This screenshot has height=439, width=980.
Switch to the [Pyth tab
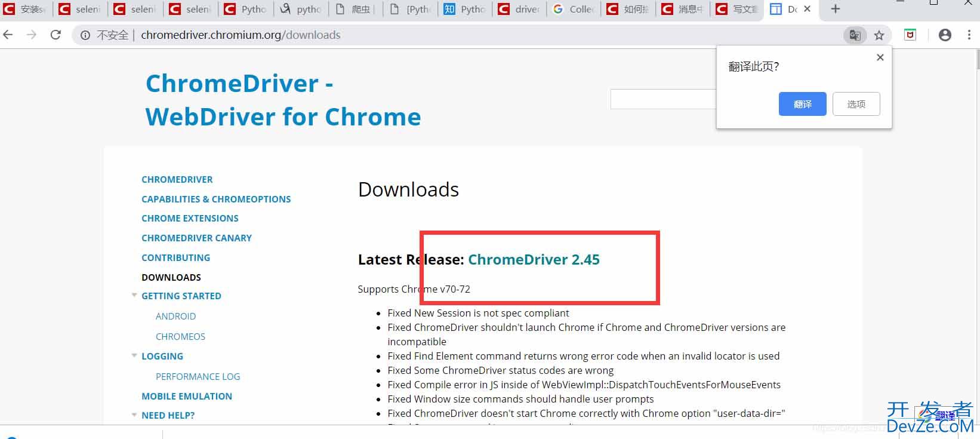point(410,9)
